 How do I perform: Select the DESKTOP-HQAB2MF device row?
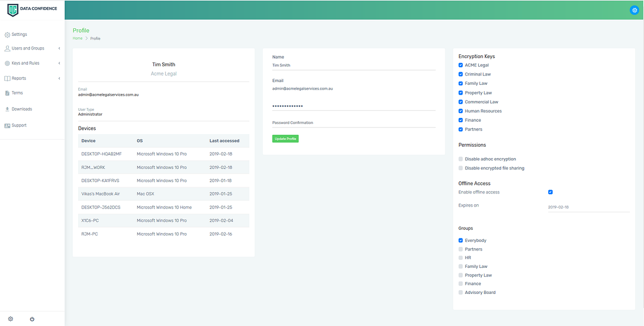pos(164,154)
